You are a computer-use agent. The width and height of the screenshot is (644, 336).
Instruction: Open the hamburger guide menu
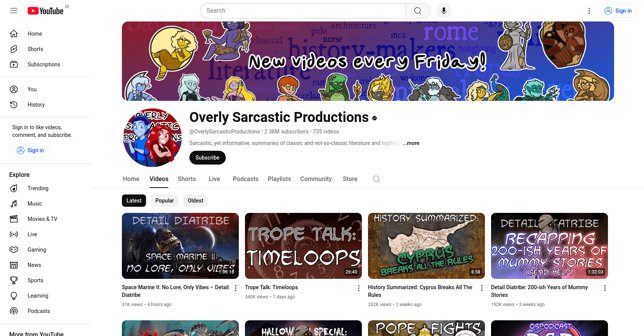click(x=14, y=11)
